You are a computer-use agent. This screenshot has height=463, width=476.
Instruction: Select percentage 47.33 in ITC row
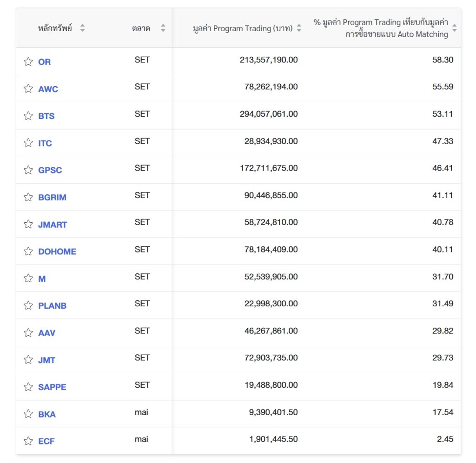pyautogui.click(x=443, y=141)
